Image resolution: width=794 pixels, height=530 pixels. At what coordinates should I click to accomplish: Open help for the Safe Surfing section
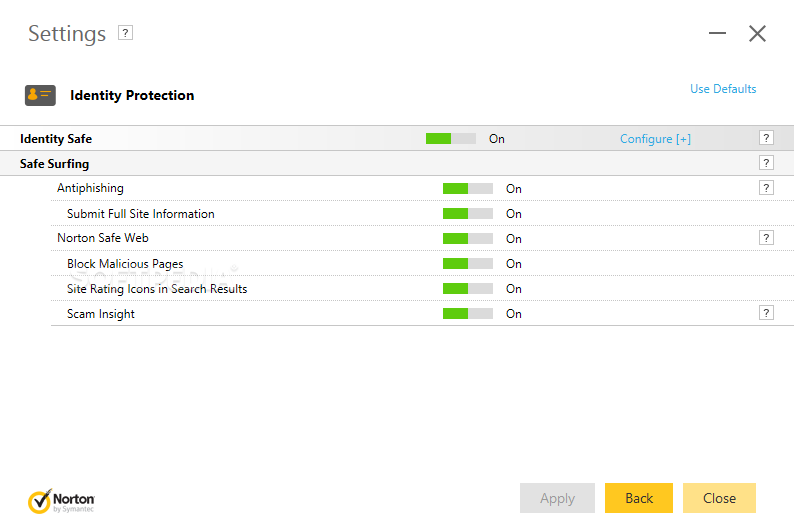pos(766,163)
